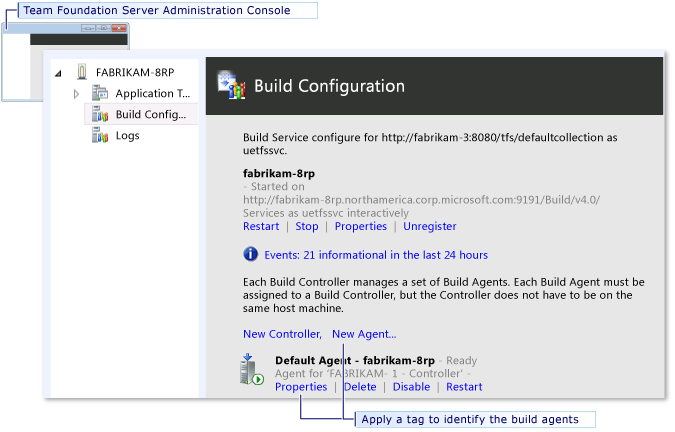Open build service Properties link
Viewport: 675px width, 432px height.
[x=360, y=226]
